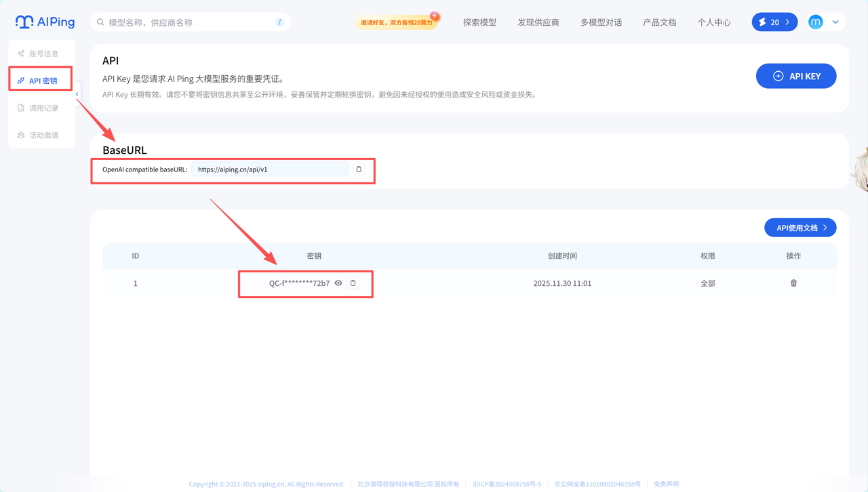Go to 发现供应商 in the top navigation
This screenshot has width=868, height=492.
click(538, 22)
